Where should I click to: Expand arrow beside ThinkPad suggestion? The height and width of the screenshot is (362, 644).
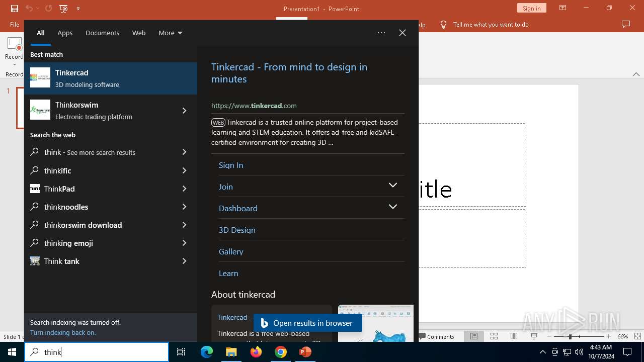[x=184, y=189]
